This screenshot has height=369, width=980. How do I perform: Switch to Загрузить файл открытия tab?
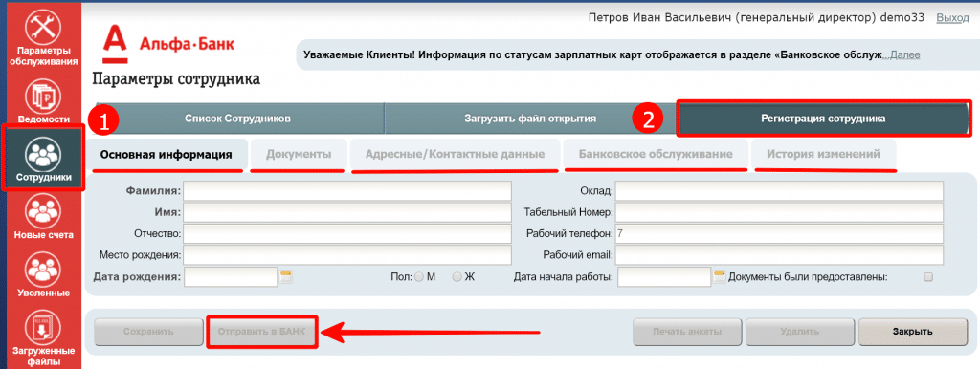click(x=530, y=118)
